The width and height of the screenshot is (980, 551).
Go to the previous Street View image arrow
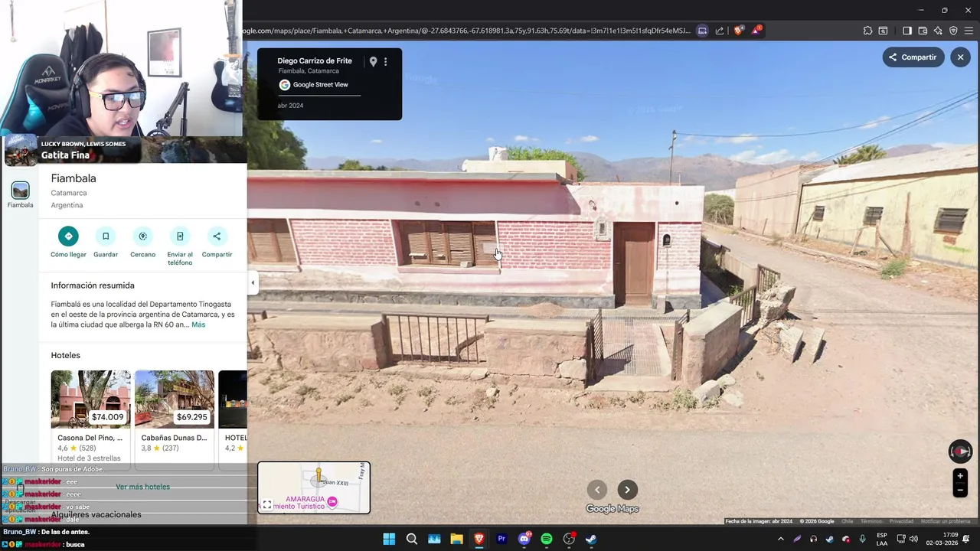(597, 490)
